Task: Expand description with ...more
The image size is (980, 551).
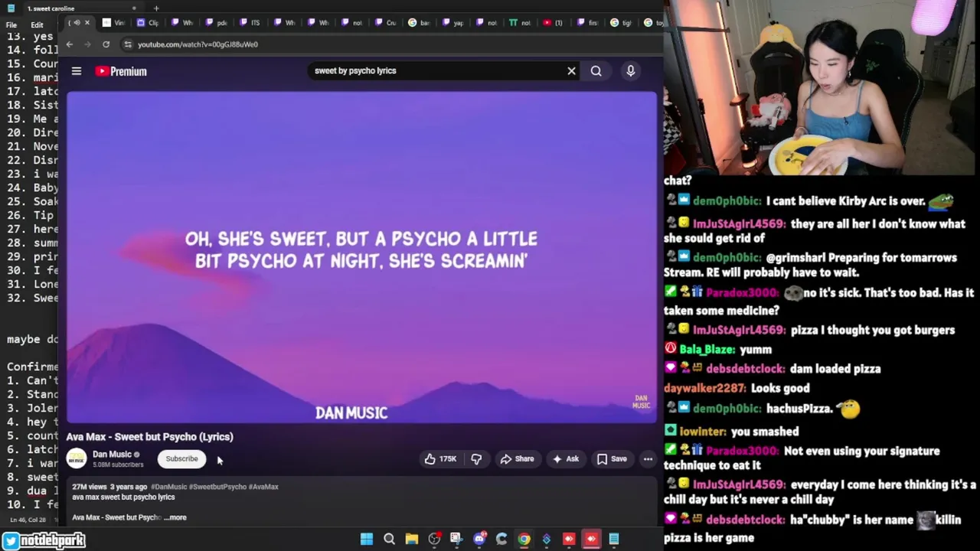Action: pyautogui.click(x=175, y=517)
